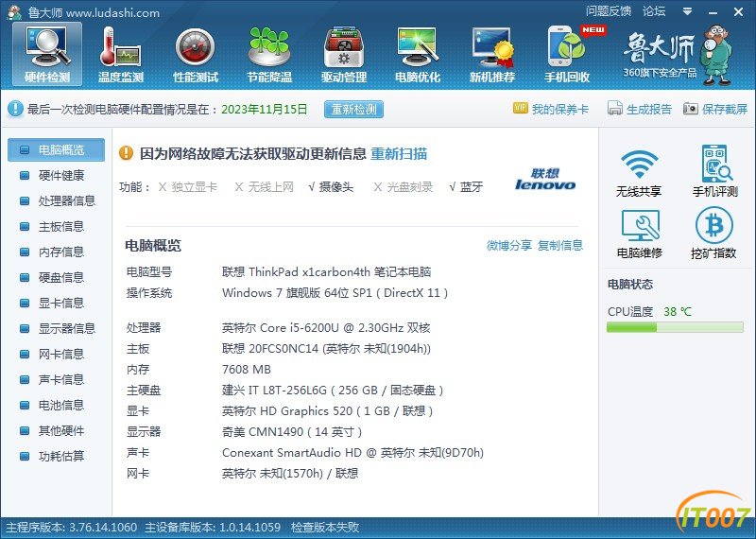Open 硬件检测 hardware detection toolbar icon

(47, 54)
